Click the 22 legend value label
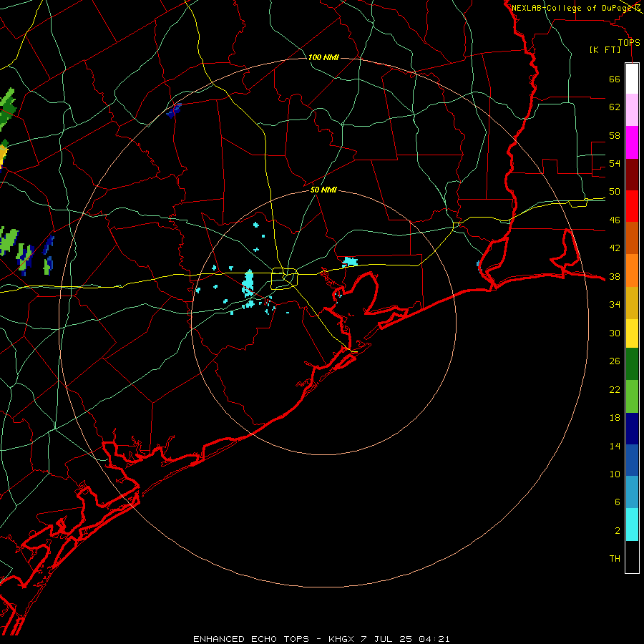Image resolution: width=644 pixels, height=644 pixels. [x=615, y=389]
